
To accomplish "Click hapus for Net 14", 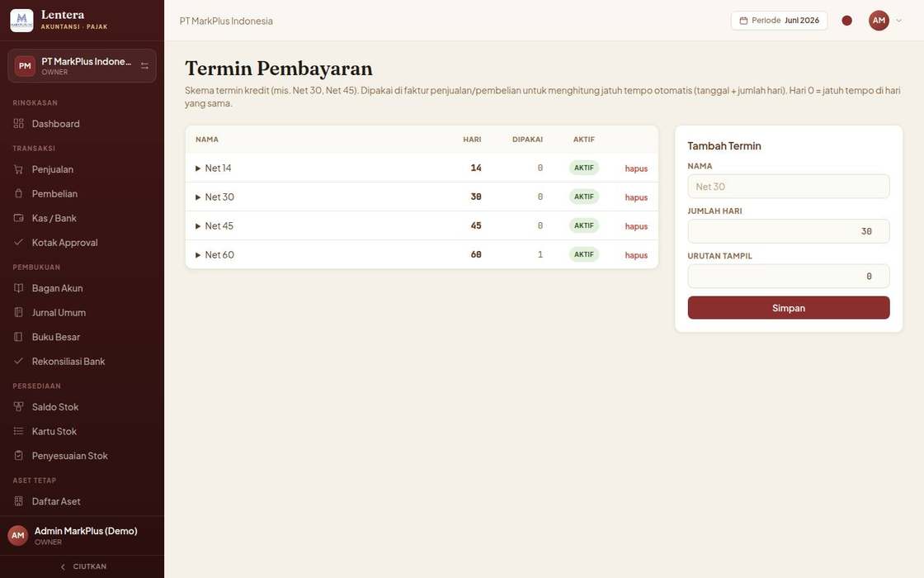I will pos(636,168).
